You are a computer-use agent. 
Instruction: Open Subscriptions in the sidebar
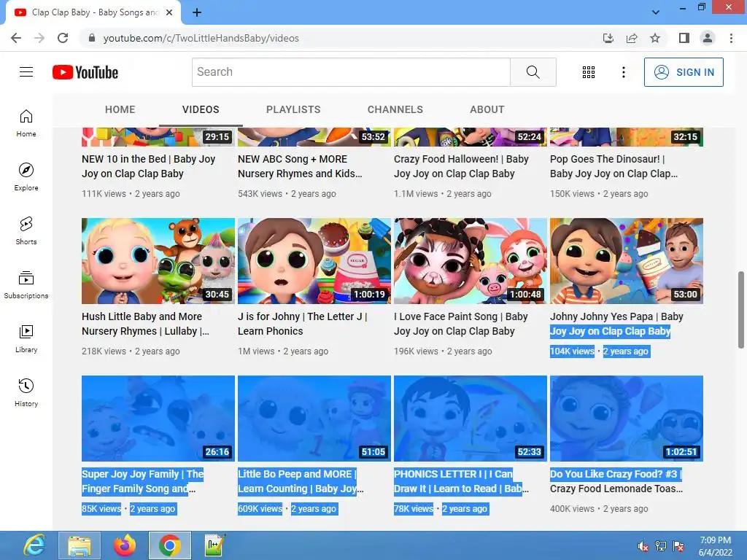click(x=26, y=285)
